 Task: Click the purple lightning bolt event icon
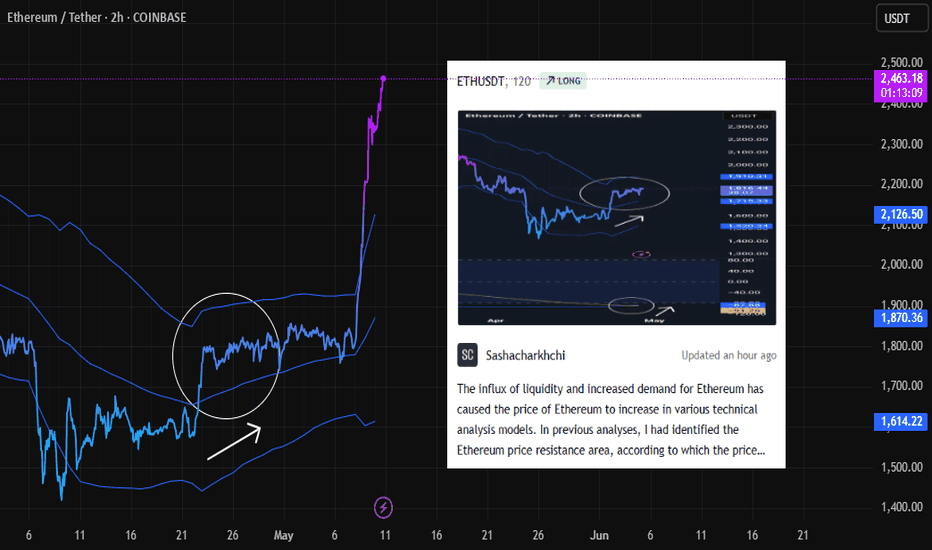383,507
